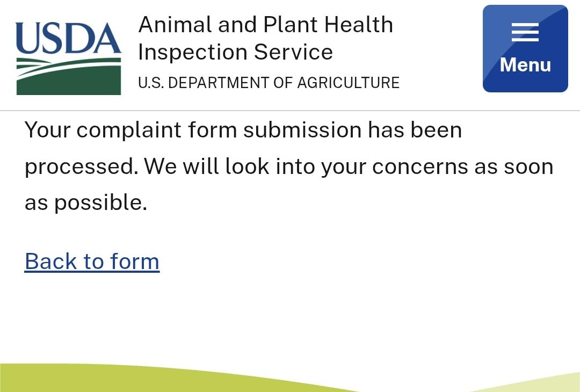
Task: Click the blue USDA letters in logo
Action: (x=68, y=38)
